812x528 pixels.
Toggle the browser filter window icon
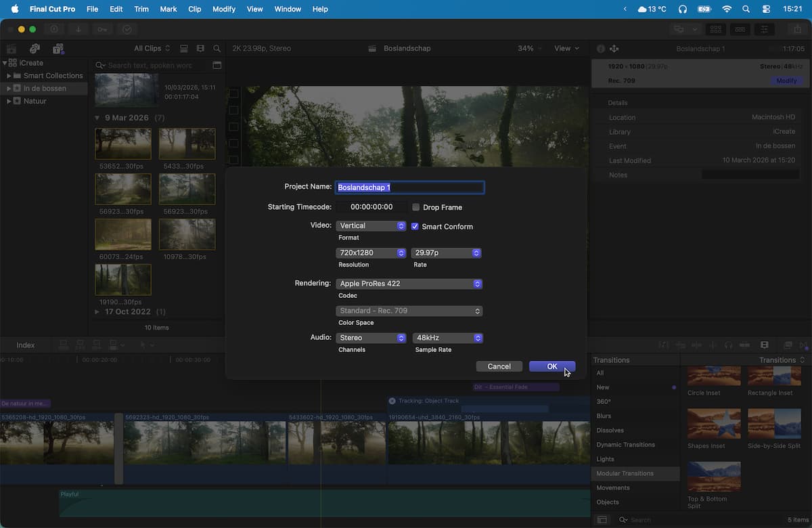click(217, 65)
